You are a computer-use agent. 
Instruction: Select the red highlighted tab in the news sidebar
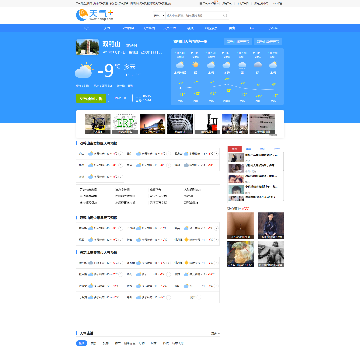pyautogui.click(x=235, y=149)
